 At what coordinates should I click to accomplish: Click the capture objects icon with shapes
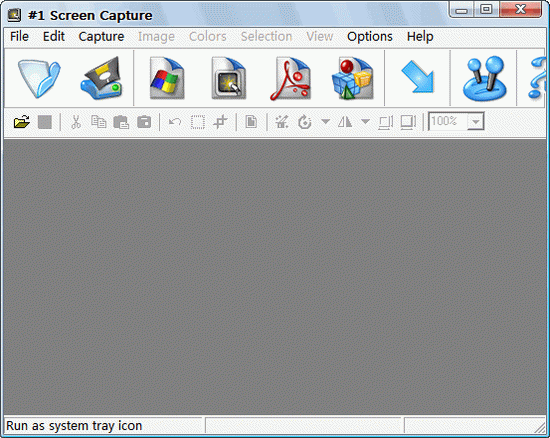point(353,78)
